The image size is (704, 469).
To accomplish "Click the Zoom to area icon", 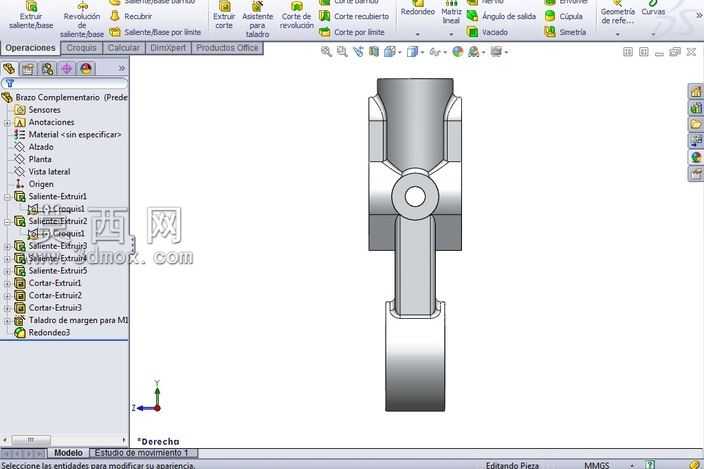I will [342, 52].
